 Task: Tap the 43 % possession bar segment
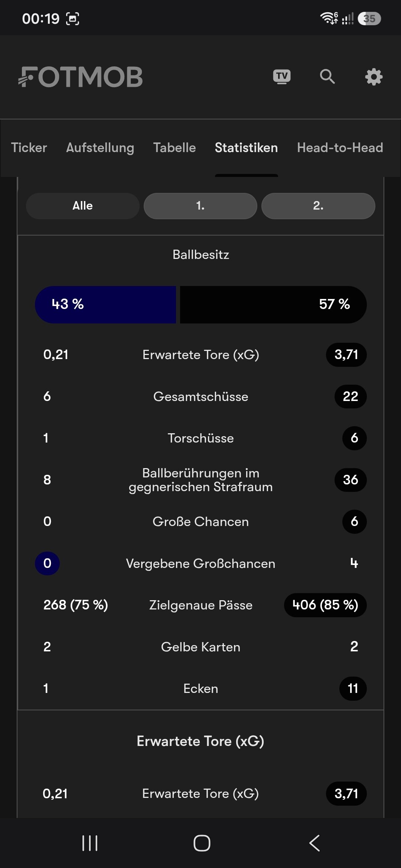(105, 305)
